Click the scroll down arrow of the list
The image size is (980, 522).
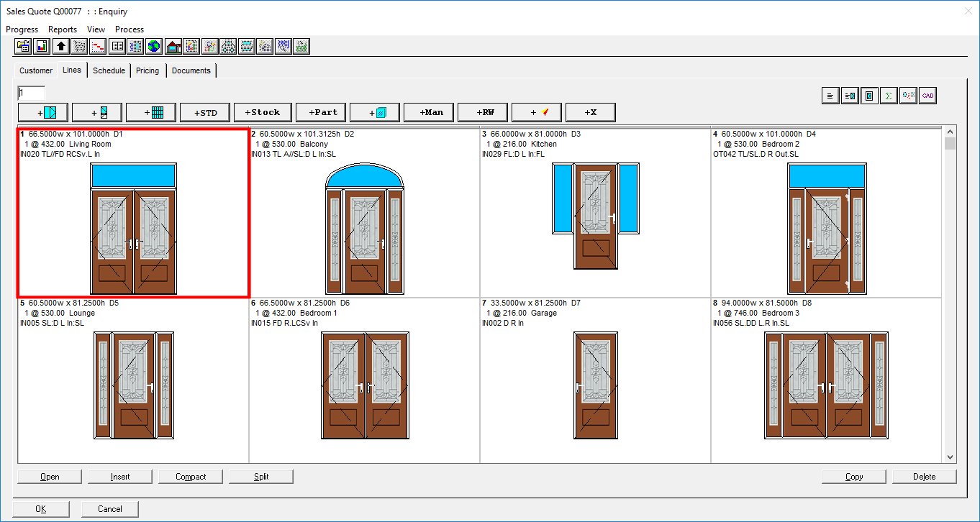[950, 457]
